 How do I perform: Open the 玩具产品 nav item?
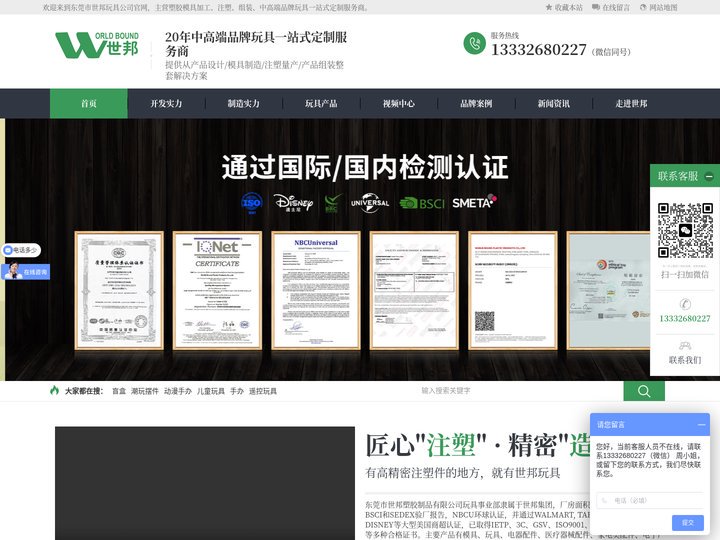(321, 104)
